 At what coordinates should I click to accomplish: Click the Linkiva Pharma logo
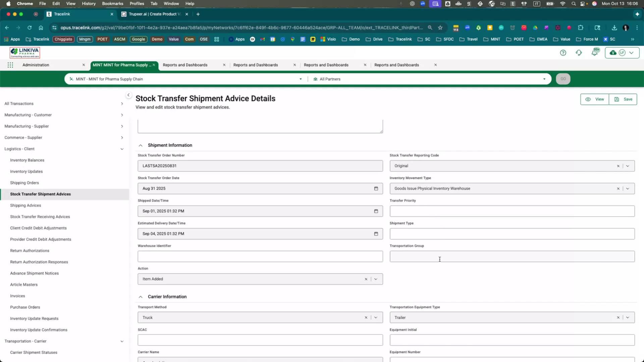[x=24, y=52]
